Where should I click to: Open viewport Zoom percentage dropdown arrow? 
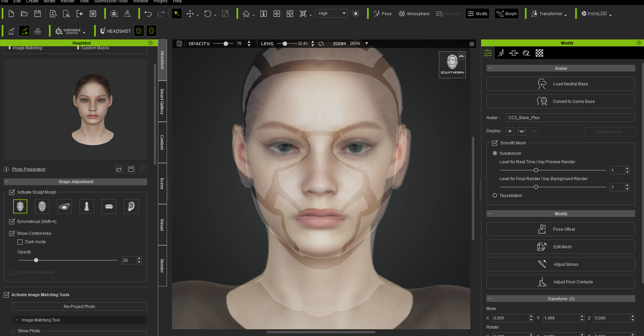pyautogui.click(x=367, y=44)
